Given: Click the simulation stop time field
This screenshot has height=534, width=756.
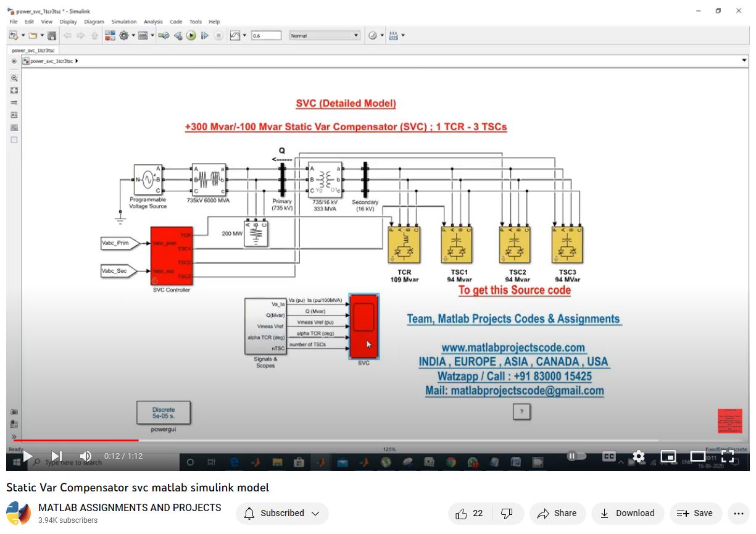Looking at the screenshot, I should (266, 36).
